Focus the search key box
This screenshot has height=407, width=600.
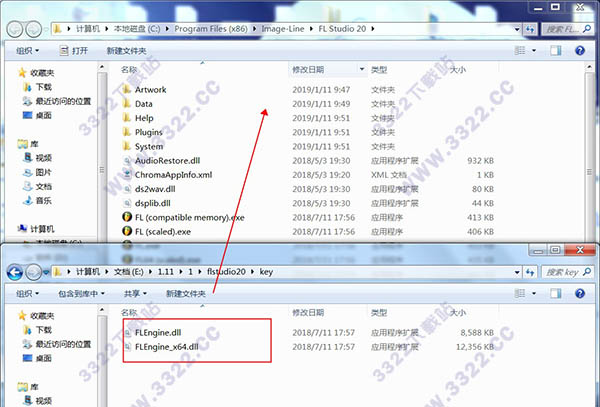point(567,272)
